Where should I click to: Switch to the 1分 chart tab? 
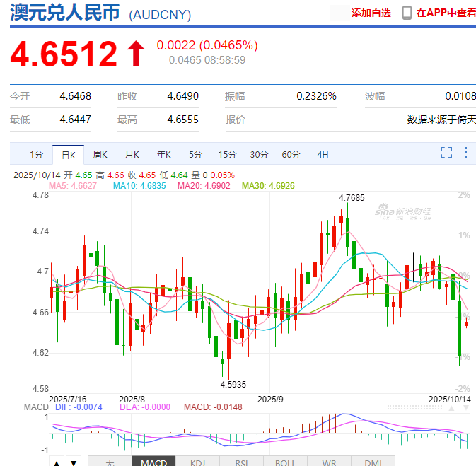point(37,154)
